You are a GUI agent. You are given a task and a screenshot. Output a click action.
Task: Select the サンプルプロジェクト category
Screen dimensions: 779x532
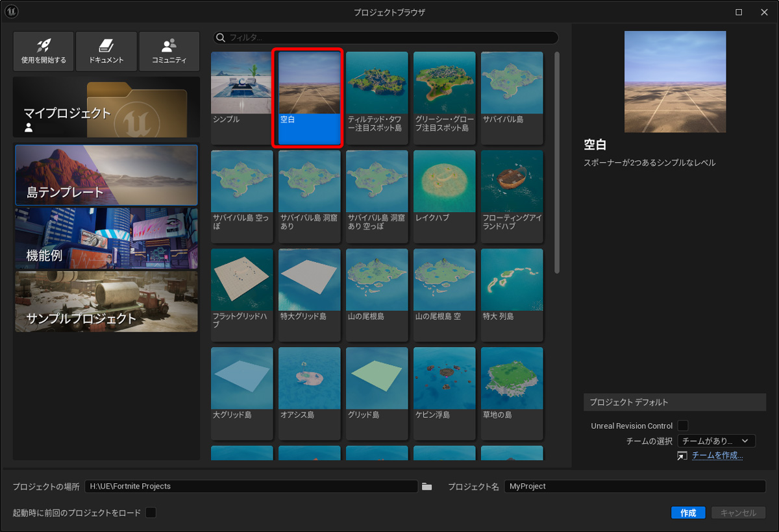click(x=106, y=302)
